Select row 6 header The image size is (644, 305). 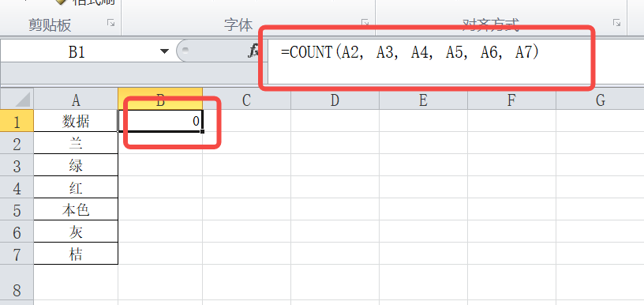pos(17,232)
